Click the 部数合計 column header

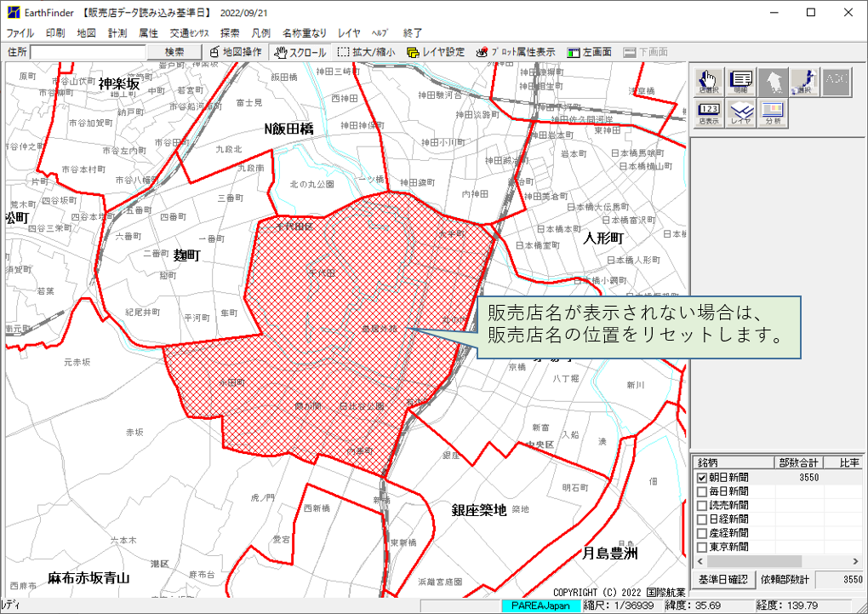pyautogui.click(x=797, y=462)
